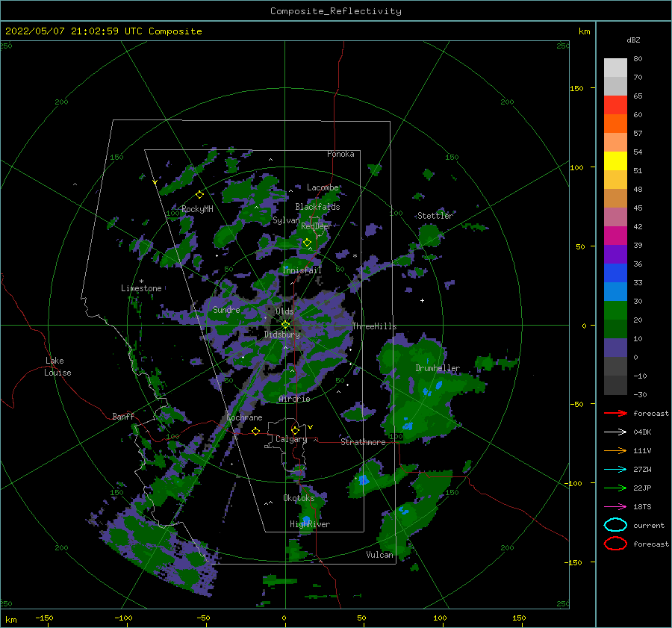Click the Drumheller city label
The width and height of the screenshot is (672, 628).
pos(438,368)
